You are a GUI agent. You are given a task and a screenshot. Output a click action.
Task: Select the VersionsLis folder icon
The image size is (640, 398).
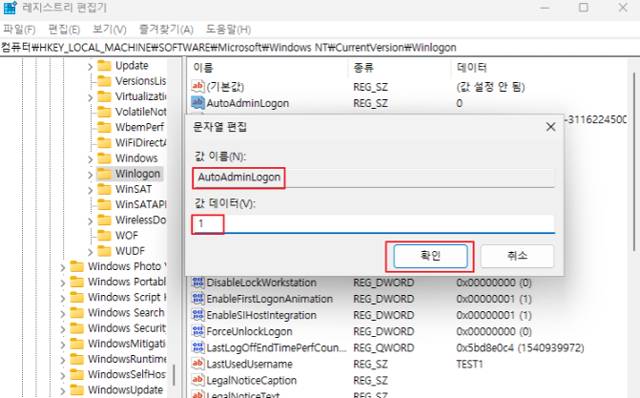pos(104,81)
